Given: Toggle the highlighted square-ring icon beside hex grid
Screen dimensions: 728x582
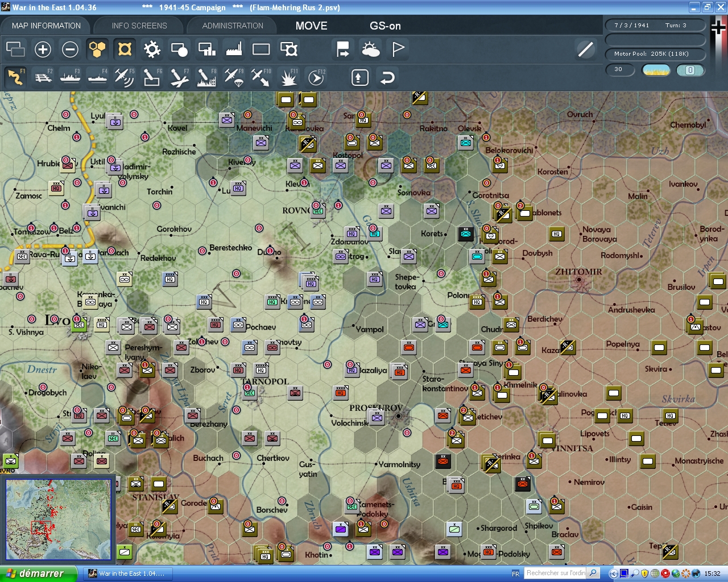Looking at the screenshot, I should [125, 49].
